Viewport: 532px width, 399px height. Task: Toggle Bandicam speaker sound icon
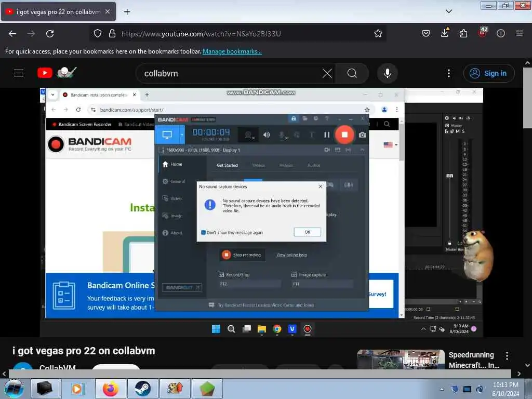267,135
